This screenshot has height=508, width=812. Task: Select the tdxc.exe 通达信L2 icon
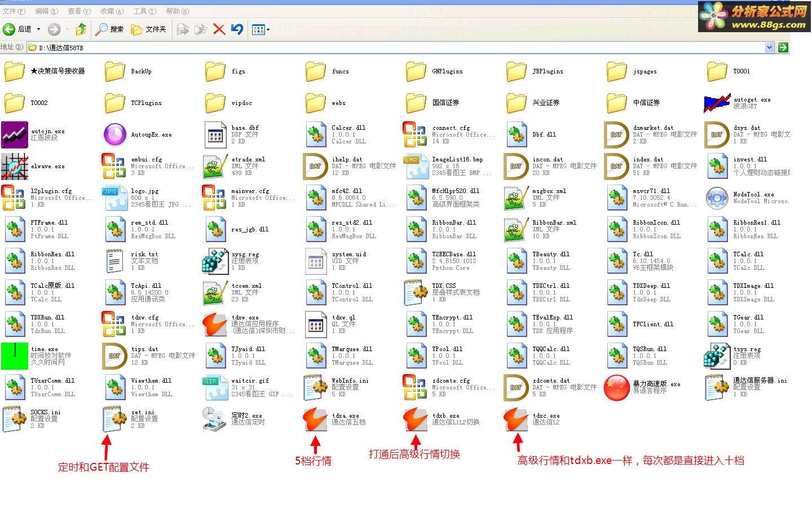coord(516,419)
